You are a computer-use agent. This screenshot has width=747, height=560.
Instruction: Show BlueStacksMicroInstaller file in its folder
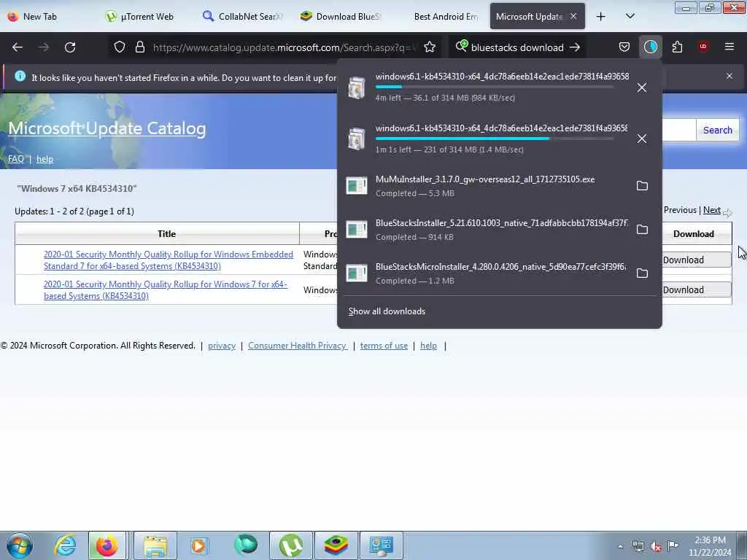[x=642, y=273]
